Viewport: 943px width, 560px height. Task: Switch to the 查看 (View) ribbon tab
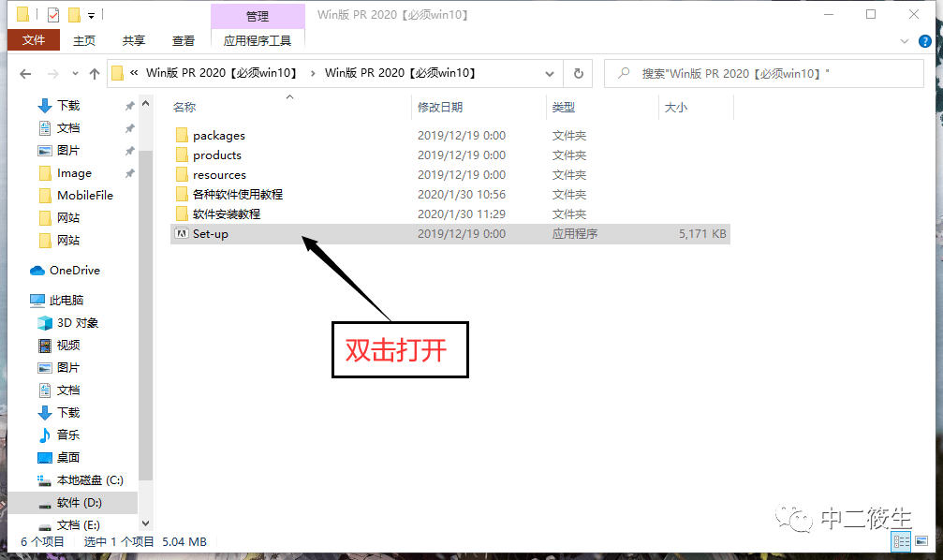(x=183, y=39)
